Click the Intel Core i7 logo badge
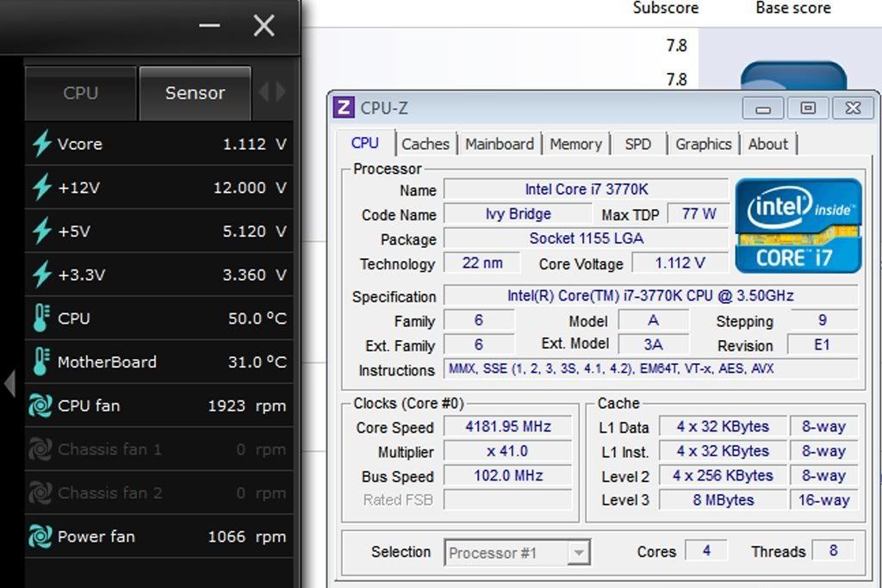The width and height of the screenshot is (882, 588). (x=798, y=226)
